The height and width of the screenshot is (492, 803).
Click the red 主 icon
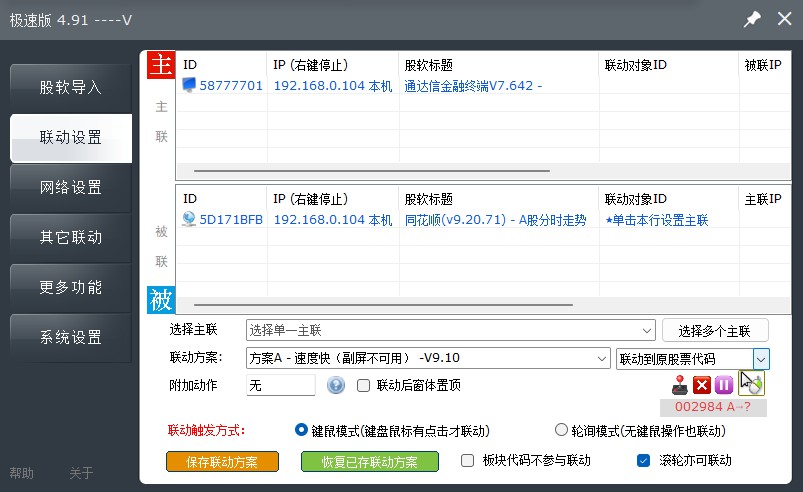tap(161, 66)
